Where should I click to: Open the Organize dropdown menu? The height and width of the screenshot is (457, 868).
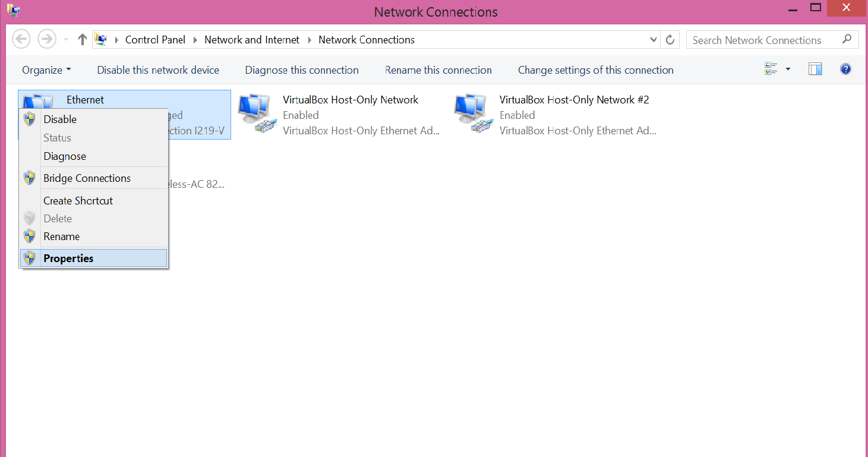[x=46, y=70]
